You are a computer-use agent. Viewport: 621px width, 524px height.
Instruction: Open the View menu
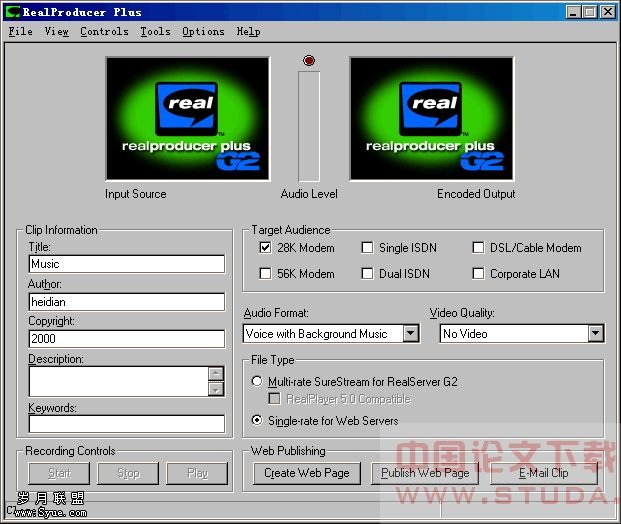click(56, 31)
